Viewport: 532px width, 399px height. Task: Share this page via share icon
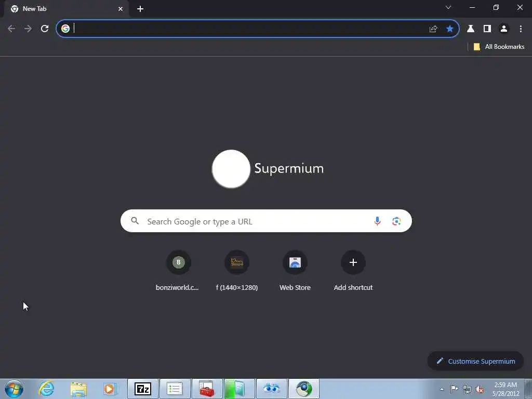tap(433, 29)
